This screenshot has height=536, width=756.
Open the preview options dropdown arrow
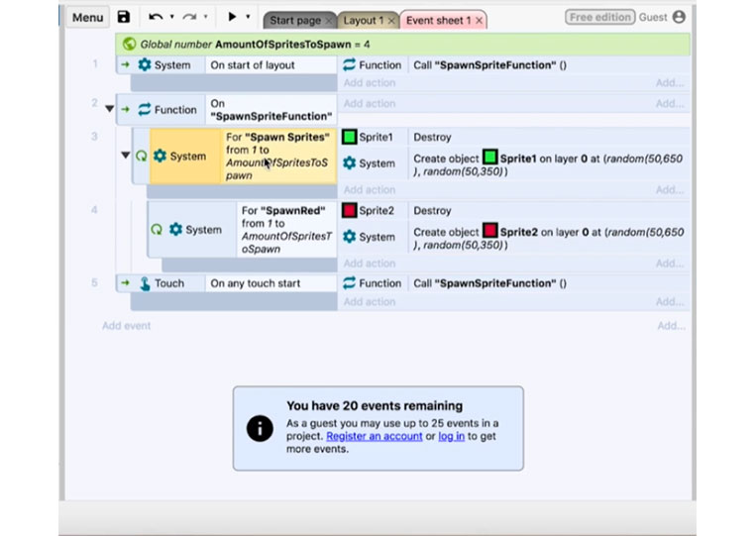[x=248, y=17]
